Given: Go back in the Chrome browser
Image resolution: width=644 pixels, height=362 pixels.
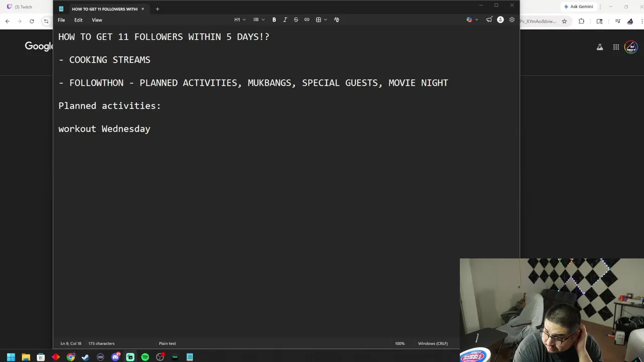Looking at the screenshot, I should pyautogui.click(x=8, y=21).
